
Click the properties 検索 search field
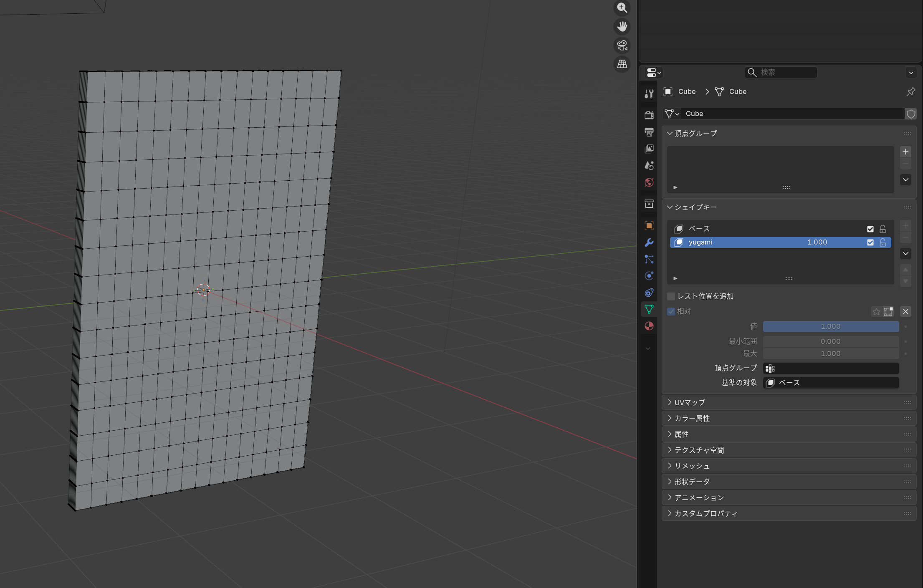781,72
